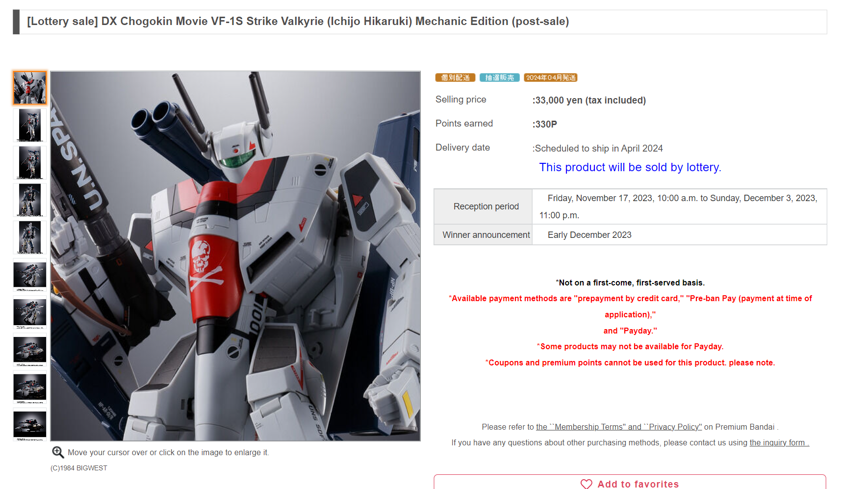Screen dimensions: 868x489
Task: Click the main Valkyrie product image
Action: (x=235, y=256)
